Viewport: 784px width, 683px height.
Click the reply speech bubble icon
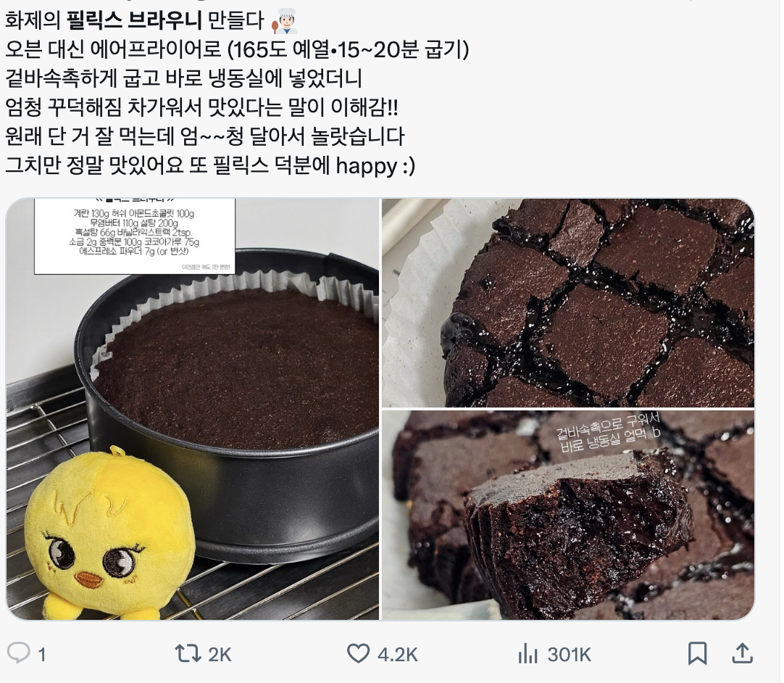(x=19, y=653)
